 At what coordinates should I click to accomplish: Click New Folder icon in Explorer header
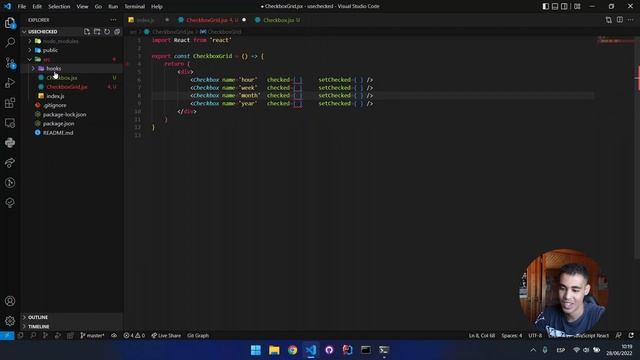tap(97, 31)
